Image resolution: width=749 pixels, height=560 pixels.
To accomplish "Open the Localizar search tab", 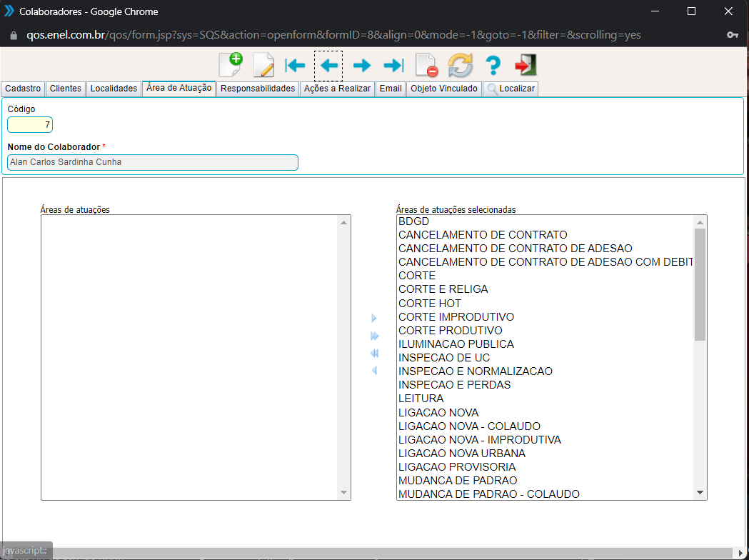I will click(x=511, y=89).
